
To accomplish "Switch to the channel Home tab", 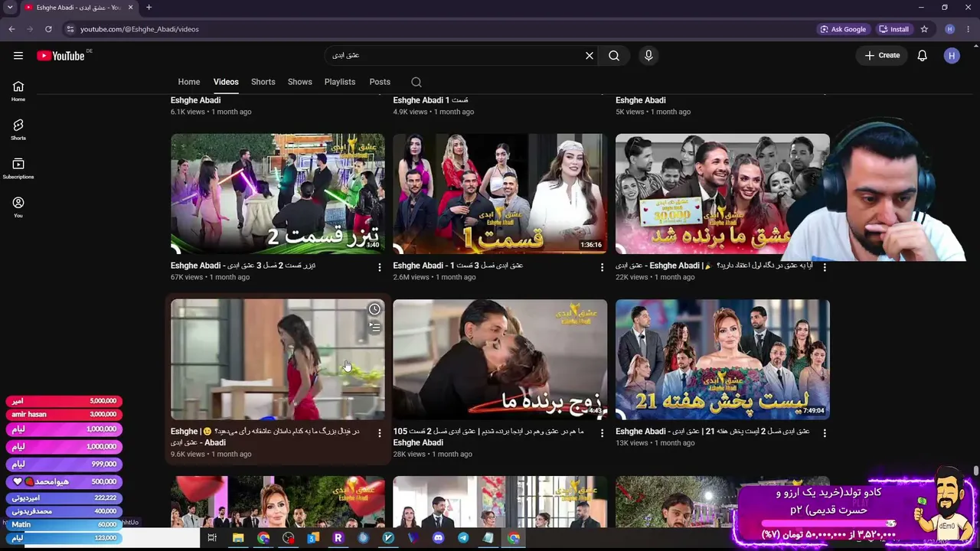I will [x=189, y=82].
